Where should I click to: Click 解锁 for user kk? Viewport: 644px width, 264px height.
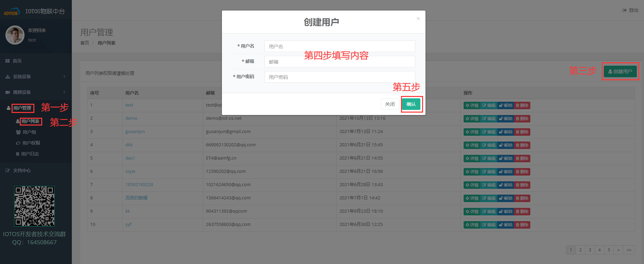click(x=505, y=212)
